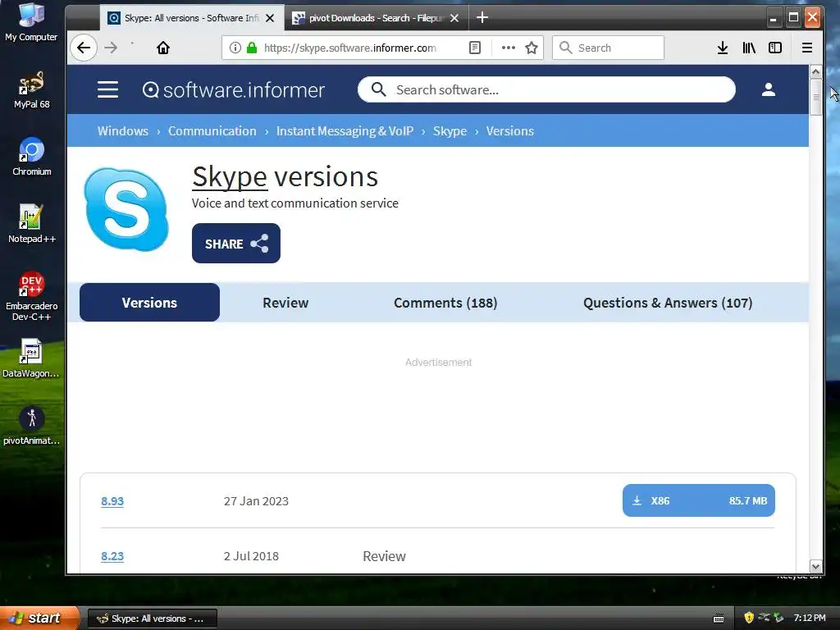
Task: Open the Review section tab
Action: pyautogui.click(x=285, y=303)
